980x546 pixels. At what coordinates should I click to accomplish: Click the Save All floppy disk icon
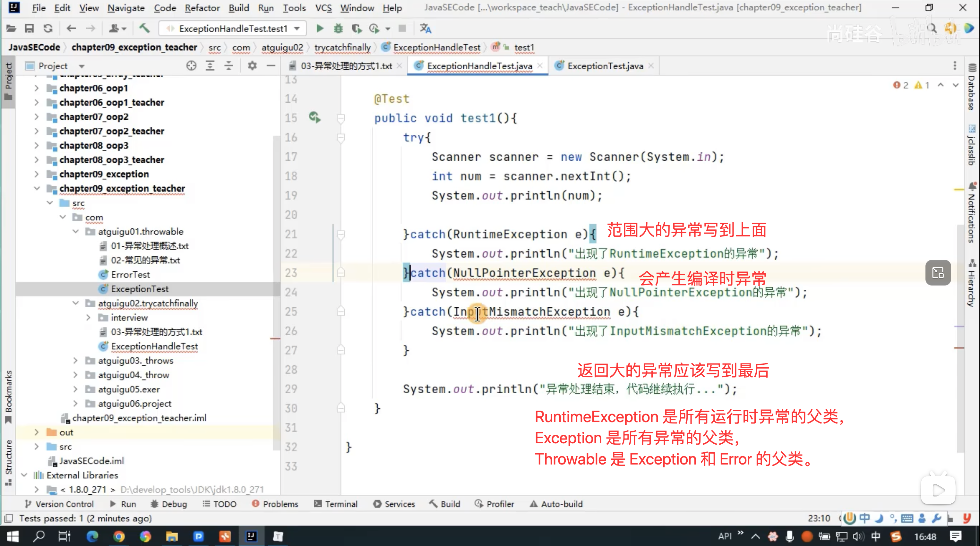point(29,29)
